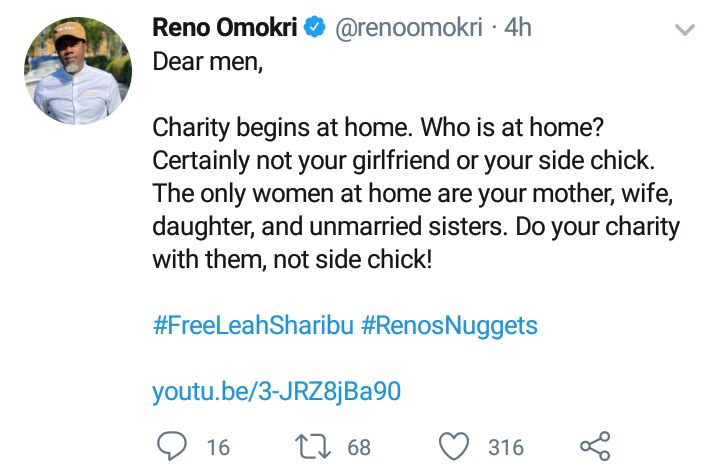The image size is (720, 473).
Task: Share the tweet via share icon
Action: pyautogui.click(x=594, y=446)
